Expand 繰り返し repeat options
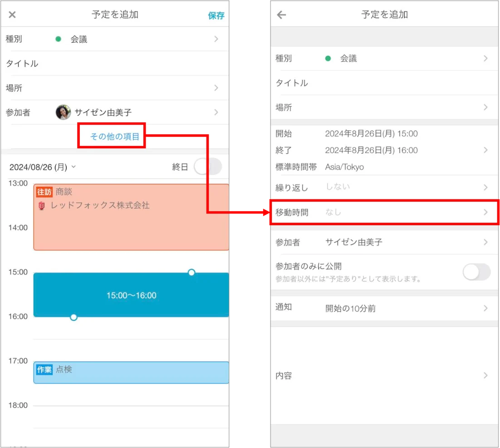Viewport: 500px width, 448px height. click(384, 187)
